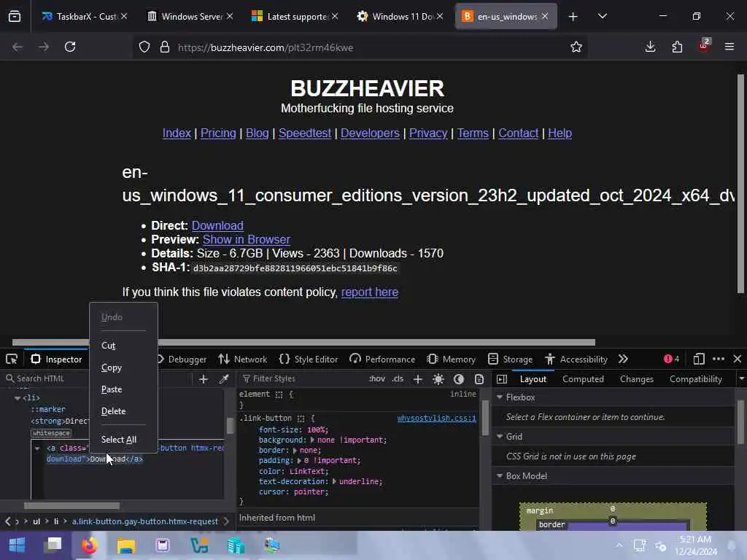
Task: Open the Accessibility tab
Action: pyautogui.click(x=576, y=359)
